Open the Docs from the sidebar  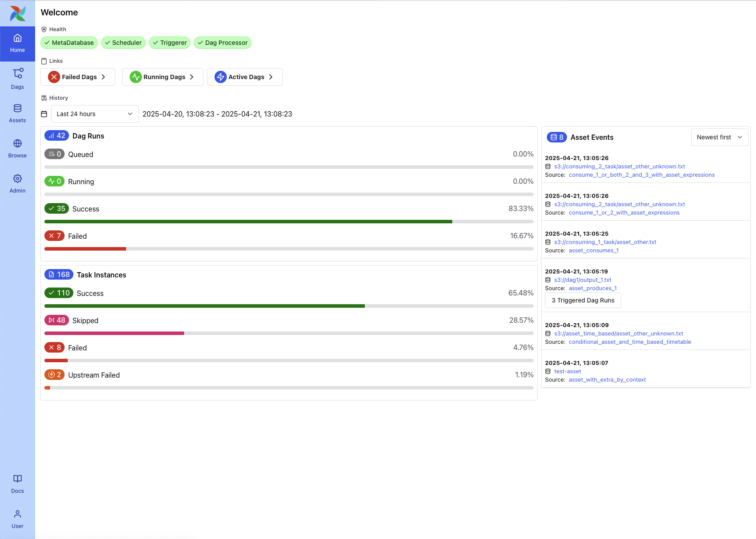pos(17,483)
